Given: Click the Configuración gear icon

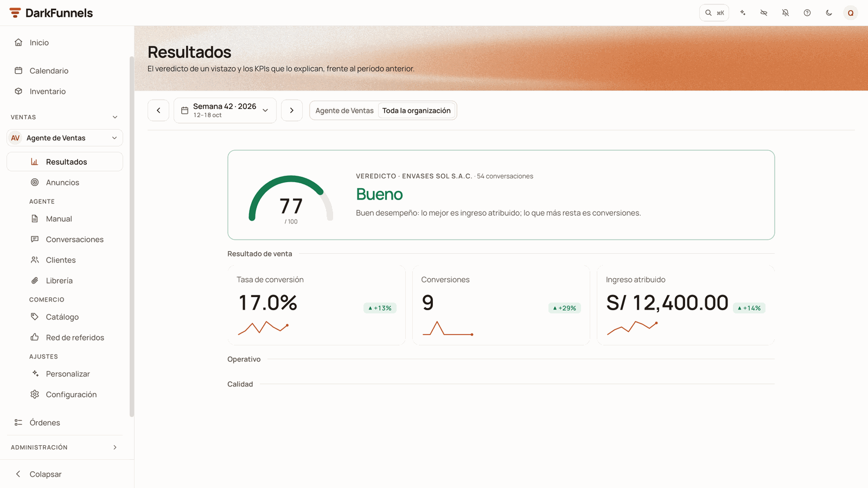Looking at the screenshot, I should click(x=35, y=394).
